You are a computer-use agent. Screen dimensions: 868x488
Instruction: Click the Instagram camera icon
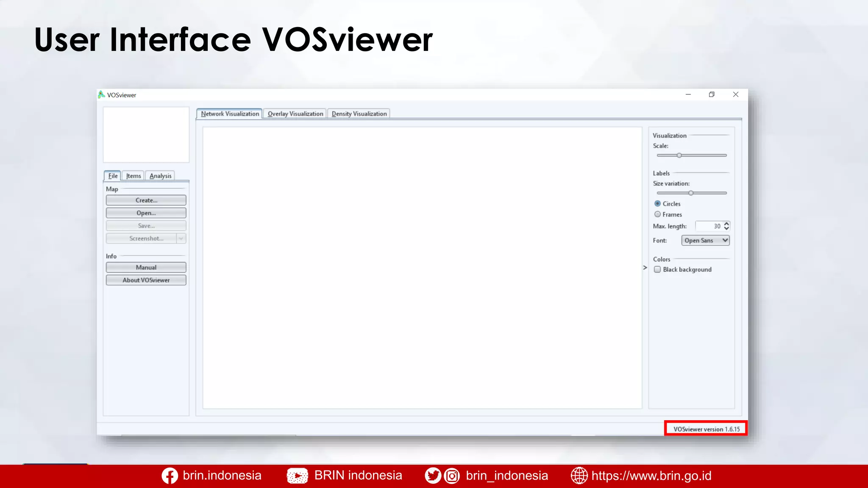[x=452, y=476]
